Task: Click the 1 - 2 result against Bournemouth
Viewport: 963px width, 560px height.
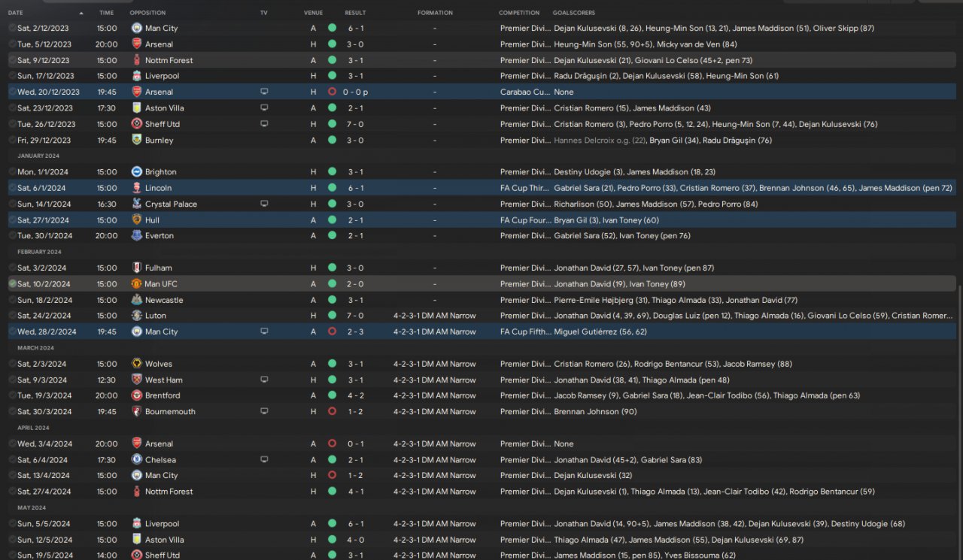Action: (355, 411)
